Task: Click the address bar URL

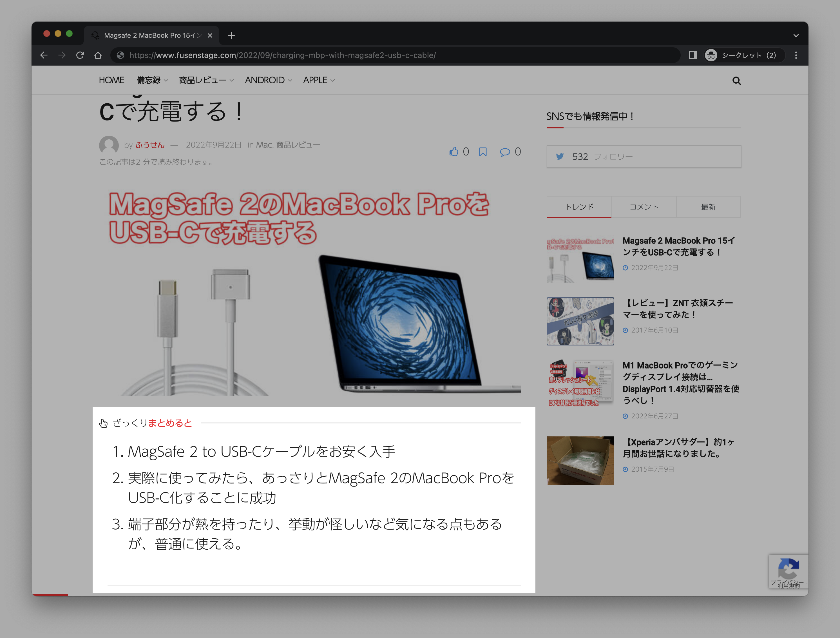Action: [x=283, y=55]
